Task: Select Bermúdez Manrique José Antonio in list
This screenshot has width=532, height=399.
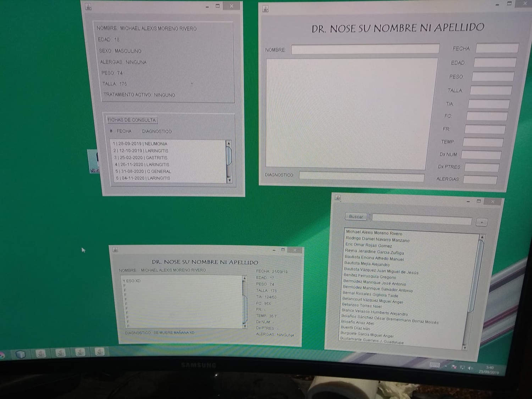Action: coord(374,283)
